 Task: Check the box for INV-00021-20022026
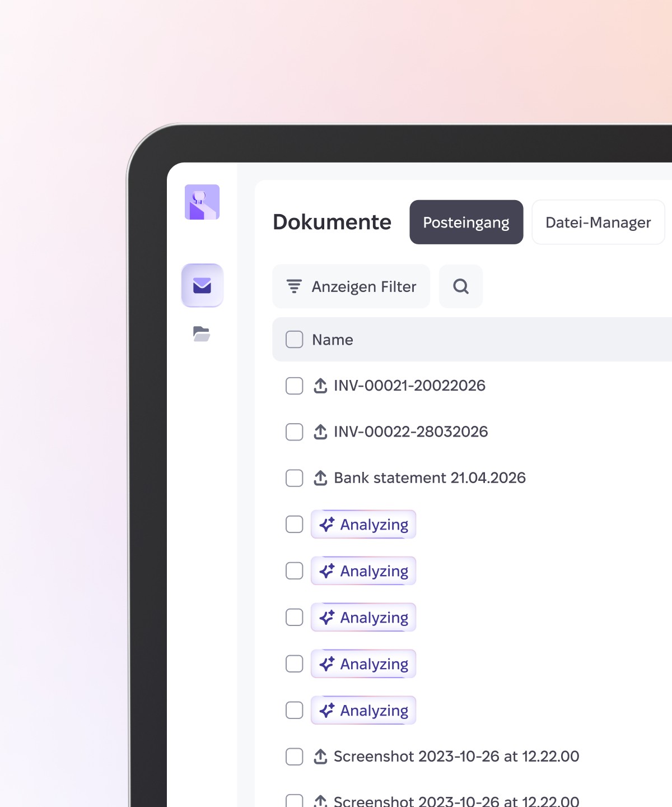pos(295,386)
